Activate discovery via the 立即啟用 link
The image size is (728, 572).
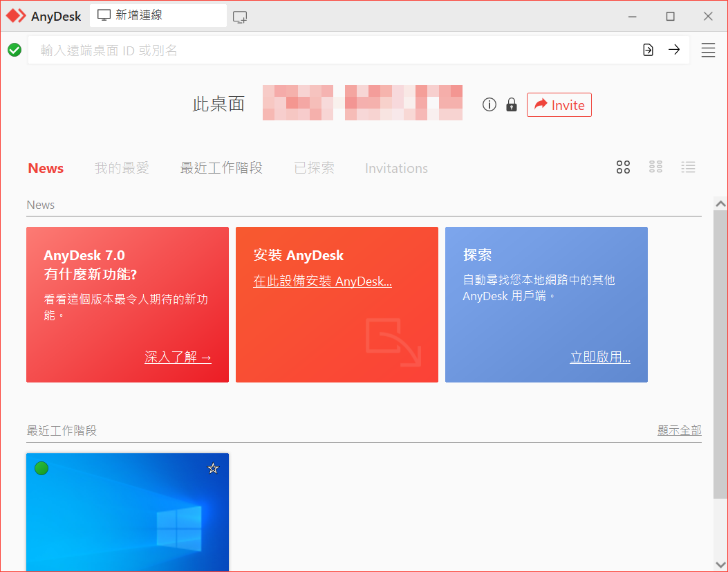(600, 357)
